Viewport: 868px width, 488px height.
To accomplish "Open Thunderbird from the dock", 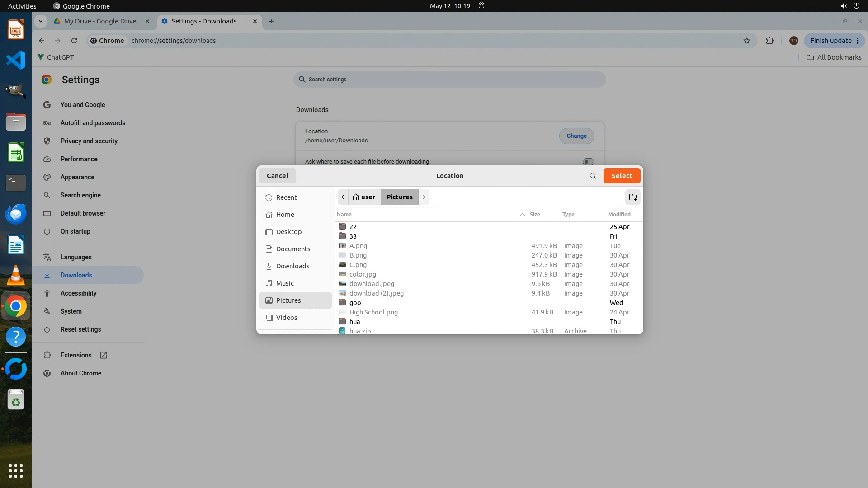I will (16, 214).
